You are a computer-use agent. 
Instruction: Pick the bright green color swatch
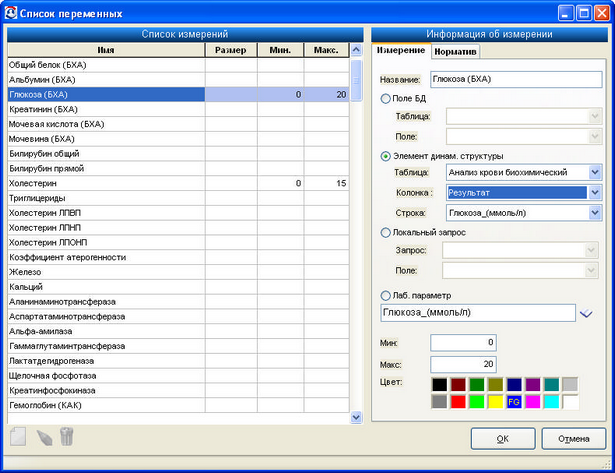coord(477,402)
